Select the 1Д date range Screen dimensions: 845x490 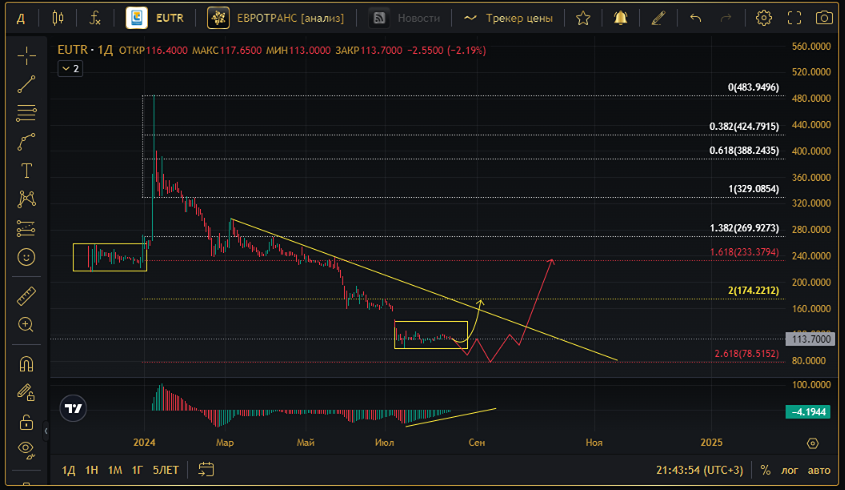(x=68, y=470)
